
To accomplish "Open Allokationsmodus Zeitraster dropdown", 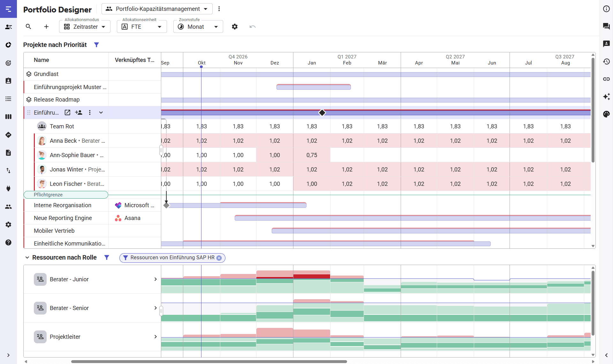I will pyautogui.click(x=85, y=27).
